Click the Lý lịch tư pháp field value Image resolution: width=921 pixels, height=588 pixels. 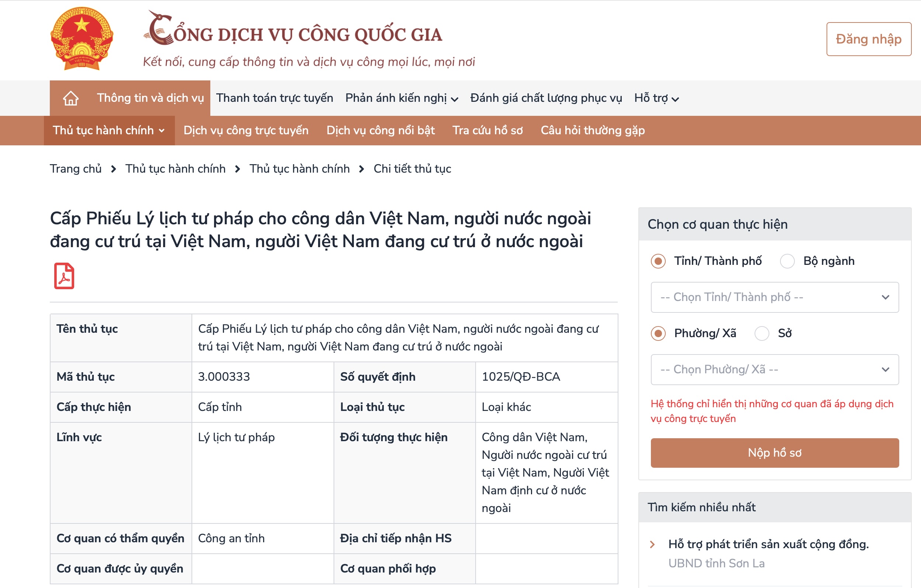(237, 437)
